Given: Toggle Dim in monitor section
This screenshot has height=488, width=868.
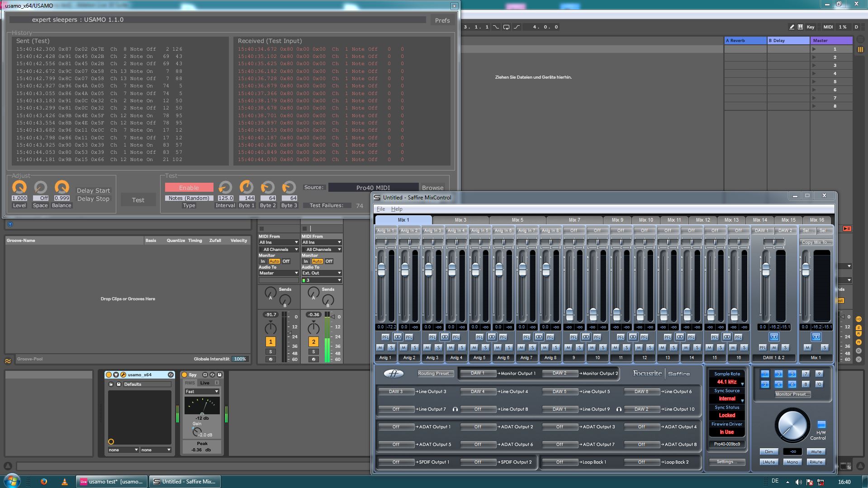Looking at the screenshot, I should click(768, 452).
